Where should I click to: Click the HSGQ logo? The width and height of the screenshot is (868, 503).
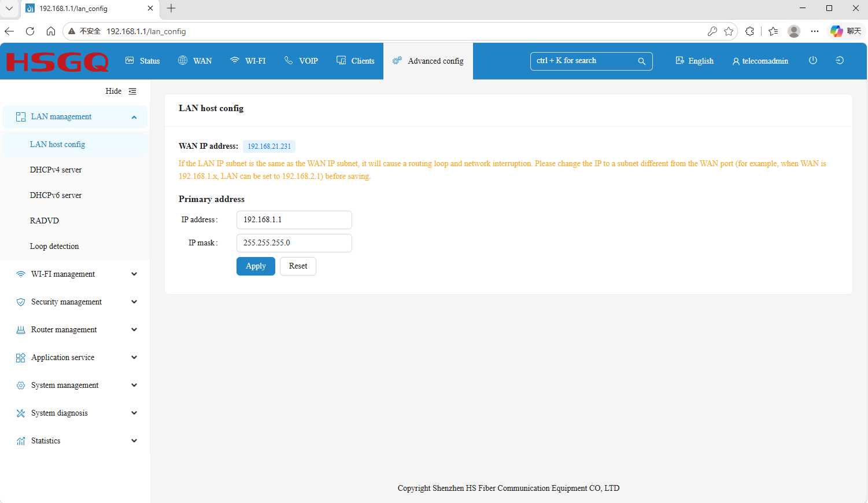point(57,62)
